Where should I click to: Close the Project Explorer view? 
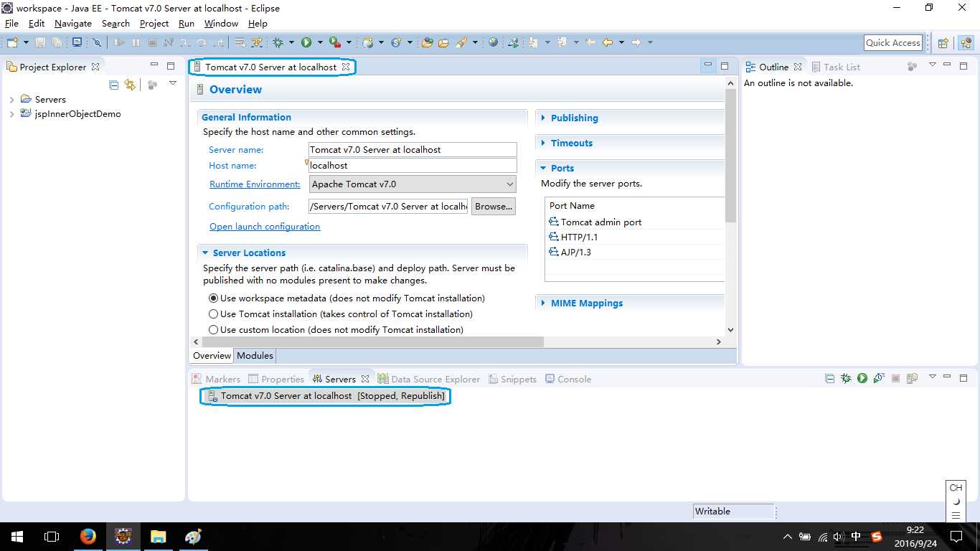coord(95,67)
